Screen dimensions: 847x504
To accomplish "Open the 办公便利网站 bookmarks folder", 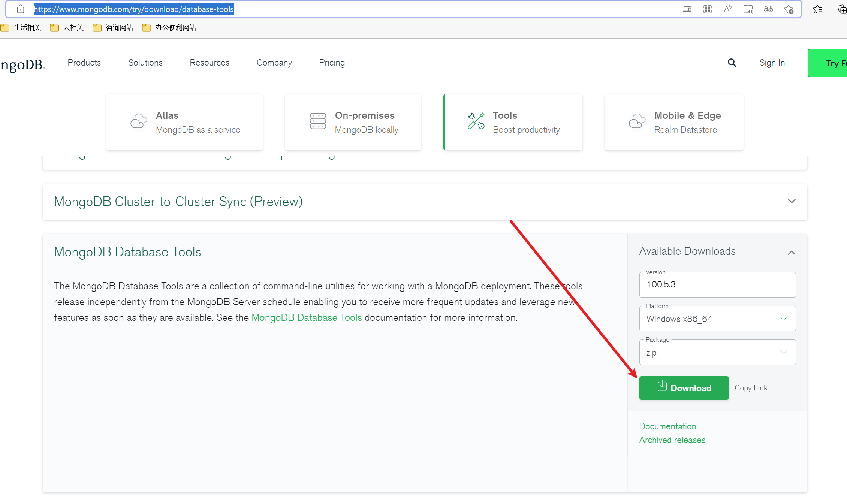I will tap(169, 28).
